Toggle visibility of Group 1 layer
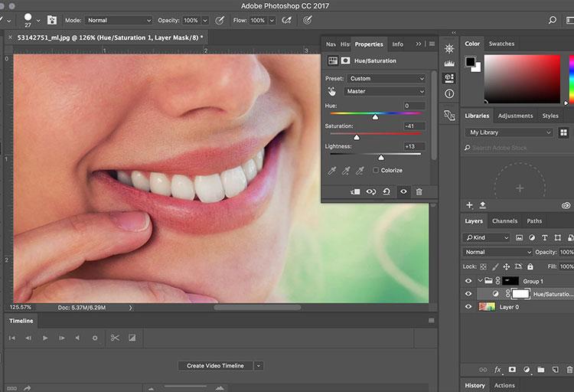Screen dimensions: 574x392 pos(468,281)
